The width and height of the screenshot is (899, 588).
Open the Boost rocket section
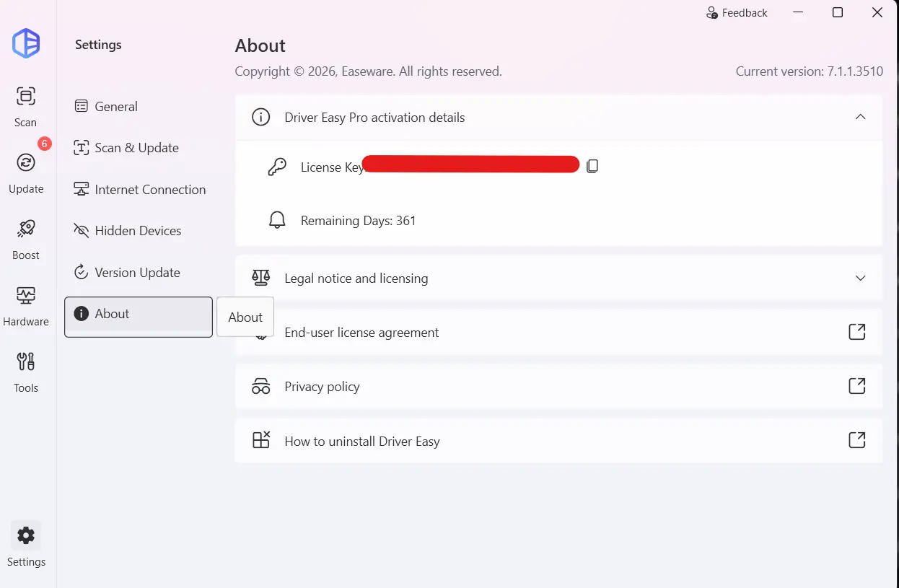coord(26,240)
